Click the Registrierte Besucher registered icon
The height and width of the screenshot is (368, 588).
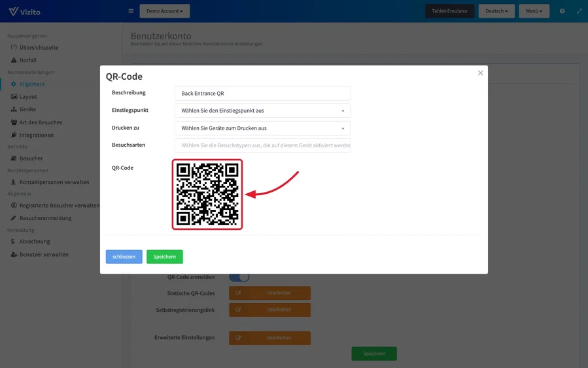coord(14,205)
